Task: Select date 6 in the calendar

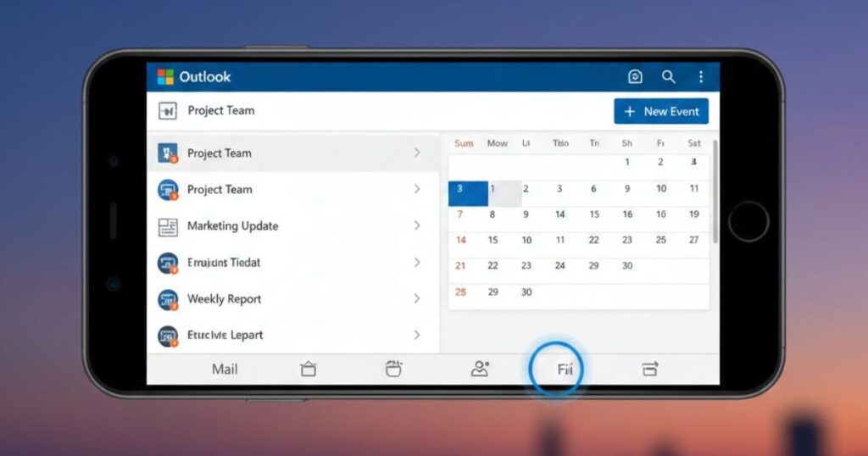Action: pos(593,189)
